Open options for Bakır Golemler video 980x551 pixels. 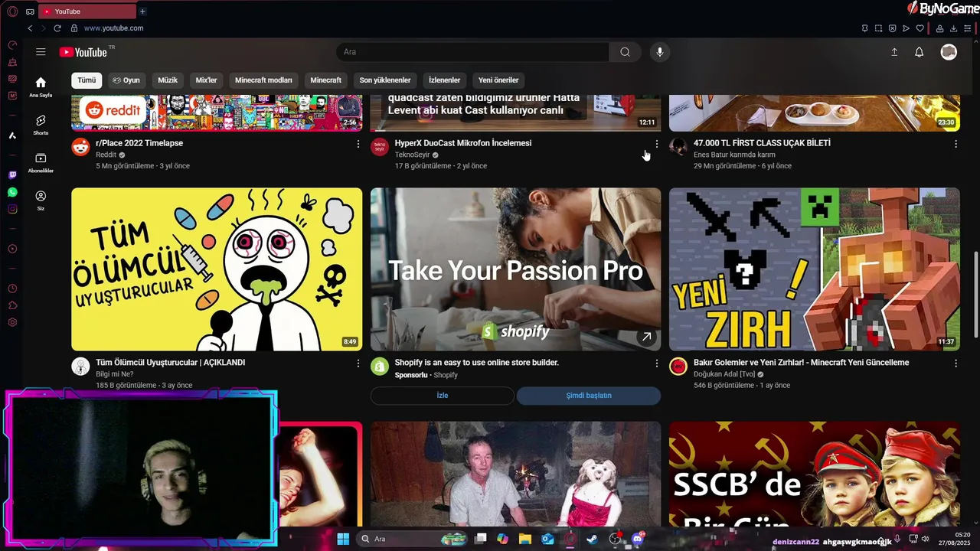[955, 364]
